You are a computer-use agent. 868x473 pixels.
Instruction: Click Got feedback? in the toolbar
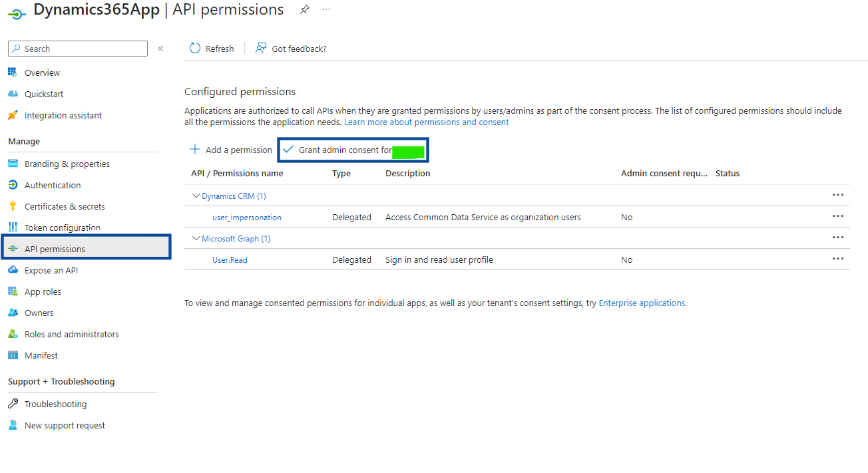(x=300, y=49)
